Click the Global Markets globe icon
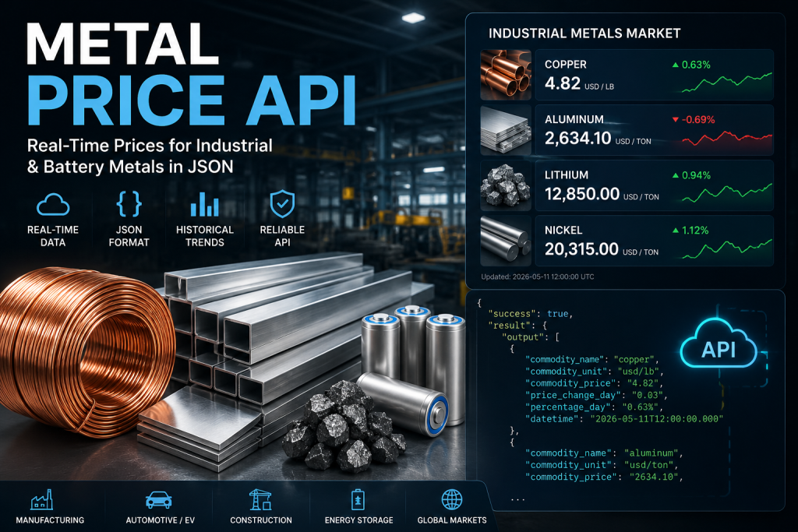 [452, 499]
